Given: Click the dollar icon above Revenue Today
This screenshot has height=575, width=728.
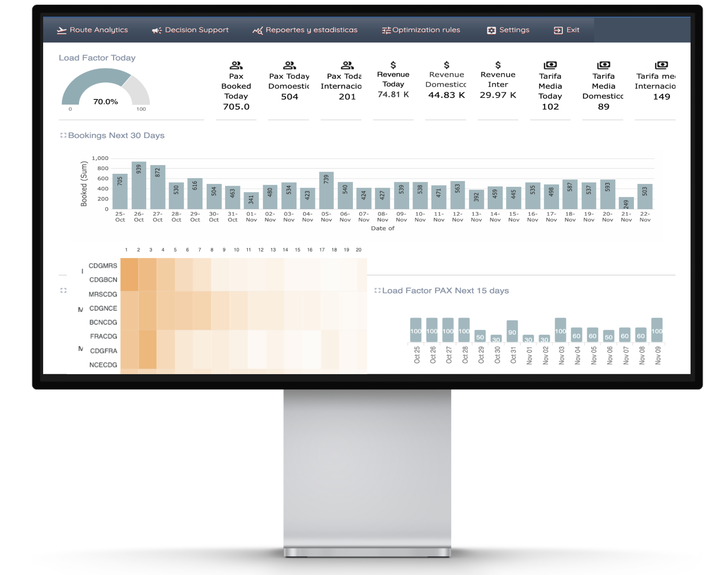Looking at the screenshot, I should (393, 65).
